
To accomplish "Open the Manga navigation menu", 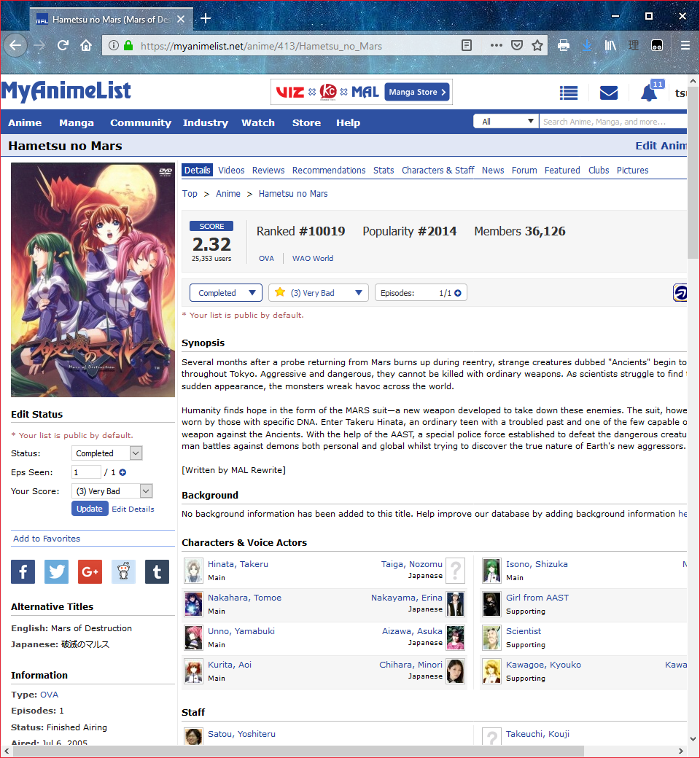I will (77, 122).
